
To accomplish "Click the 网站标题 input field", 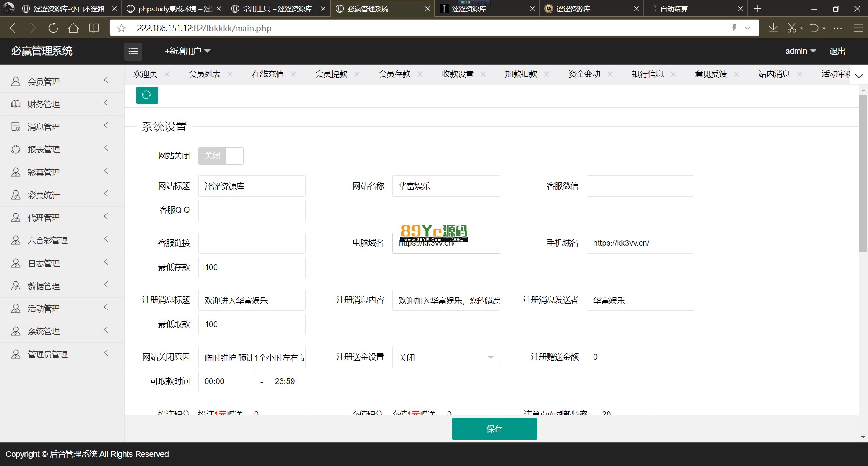I will tap(252, 186).
